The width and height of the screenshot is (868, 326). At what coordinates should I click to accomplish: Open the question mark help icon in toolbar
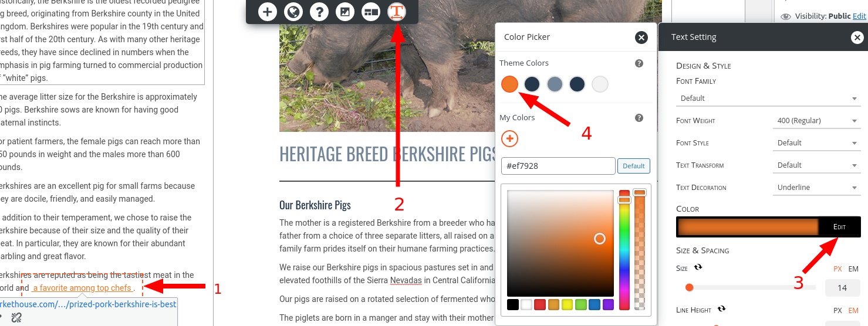pyautogui.click(x=319, y=11)
